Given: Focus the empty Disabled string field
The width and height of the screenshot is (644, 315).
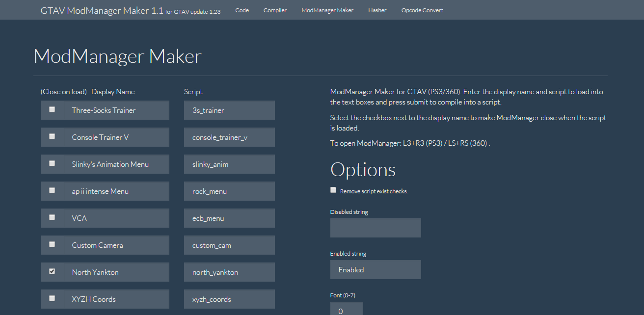Looking at the screenshot, I should click(x=376, y=228).
